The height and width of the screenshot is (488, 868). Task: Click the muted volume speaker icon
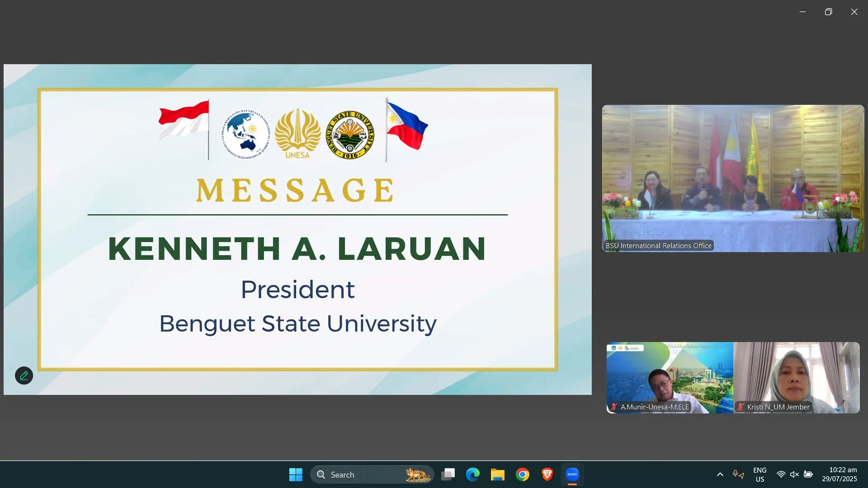(794, 474)
